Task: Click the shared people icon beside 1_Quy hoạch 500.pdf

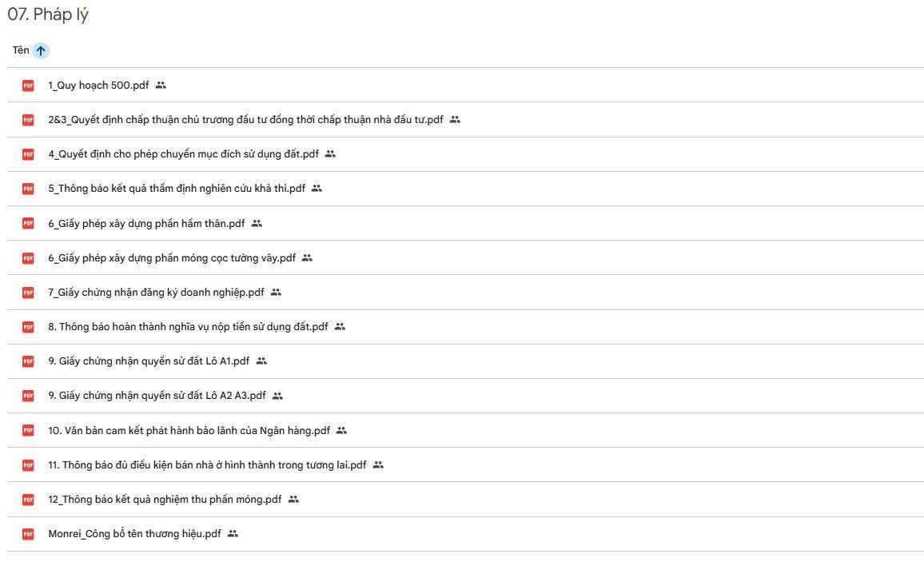Action: [x=161, y=86]
